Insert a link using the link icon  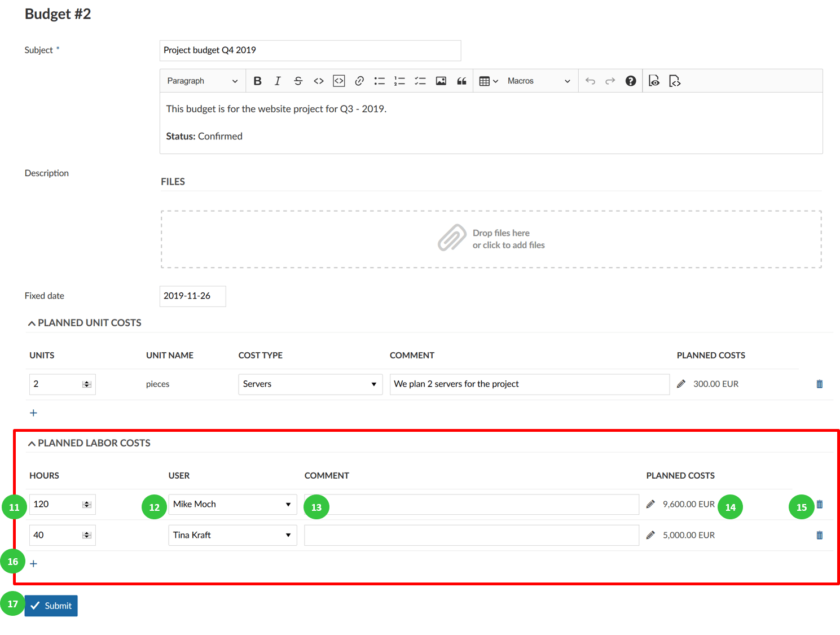pyautogui.click(x=359, y=81)
